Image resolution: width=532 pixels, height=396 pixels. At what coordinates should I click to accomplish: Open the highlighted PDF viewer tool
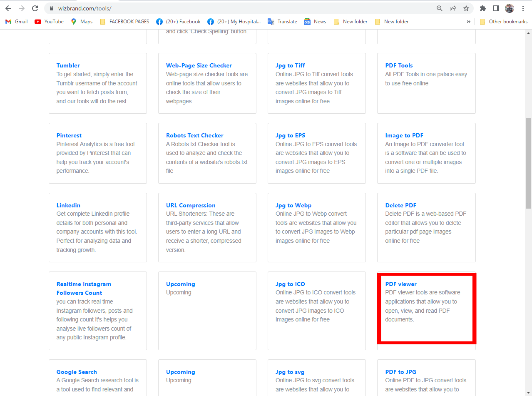click(x=401, y=284)
